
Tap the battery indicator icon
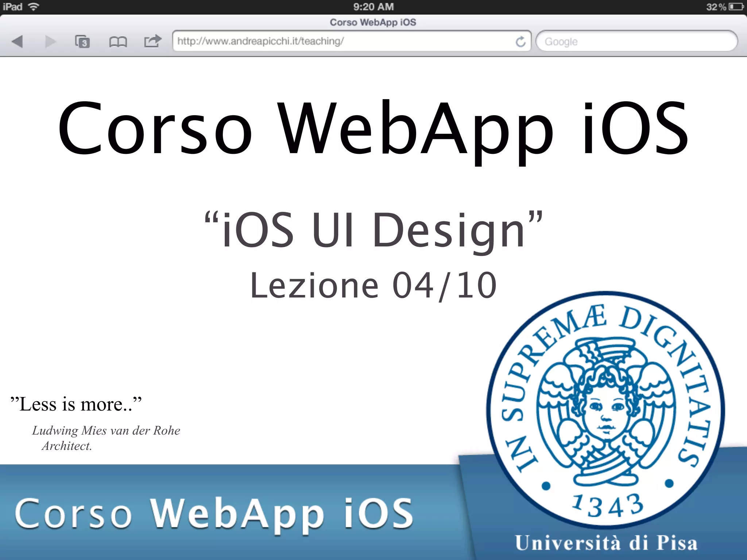click(x=736, y=7)
